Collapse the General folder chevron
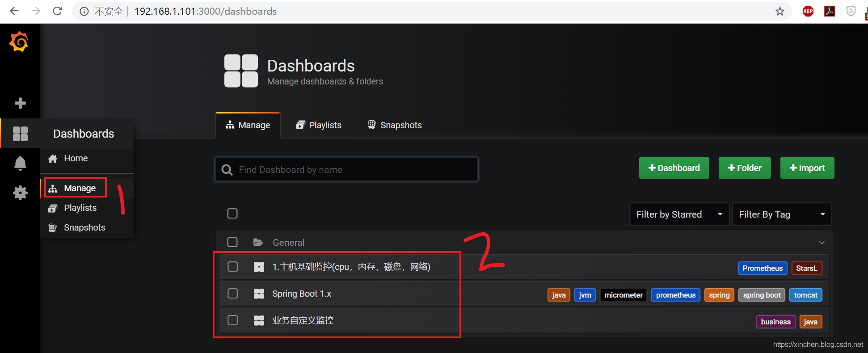The width and height of the screenshot is (868, 353). click(822, 243)
